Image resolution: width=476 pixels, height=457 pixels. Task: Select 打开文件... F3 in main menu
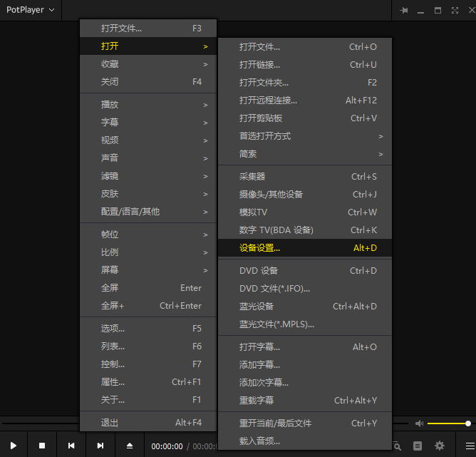[x=148, y=29]
